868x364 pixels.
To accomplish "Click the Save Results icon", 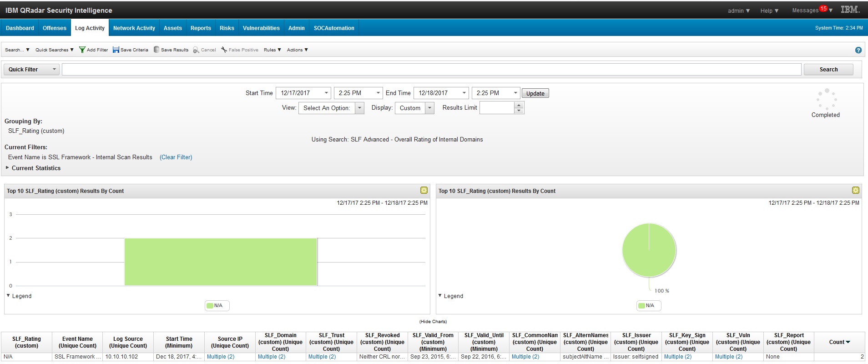I will (156, 50).
